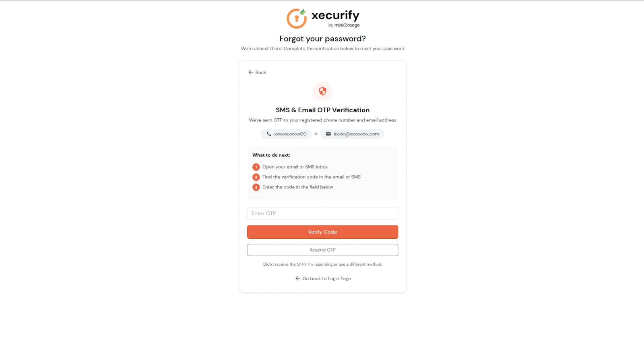The height and width of the screenshot is (353, 644).
Task: Click the by miniOrange tagline
Action: coord(344,25)
